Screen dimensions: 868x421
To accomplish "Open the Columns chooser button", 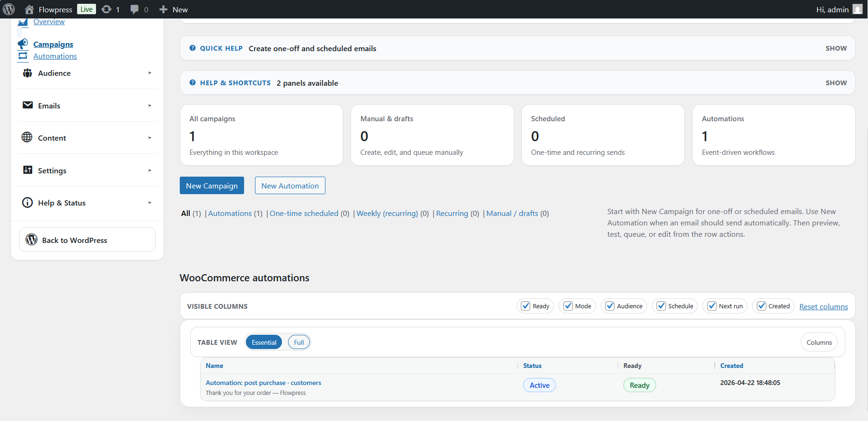I will pos(819,342).
